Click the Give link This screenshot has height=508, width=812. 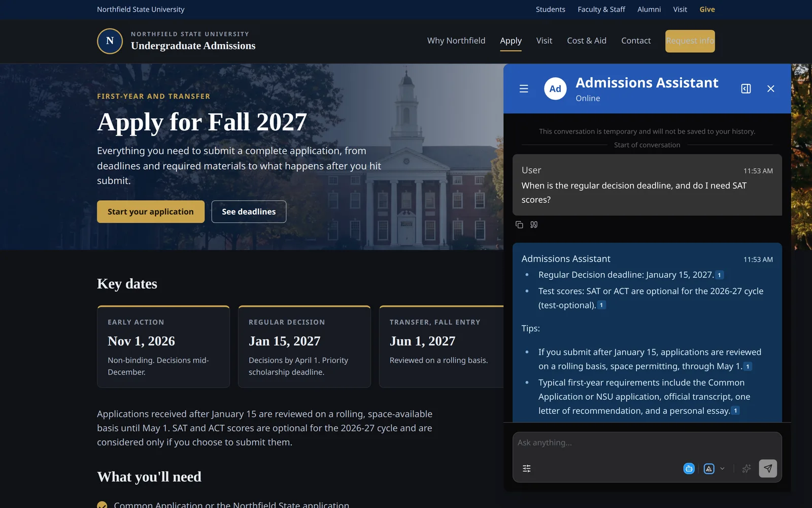pos(707,10)
